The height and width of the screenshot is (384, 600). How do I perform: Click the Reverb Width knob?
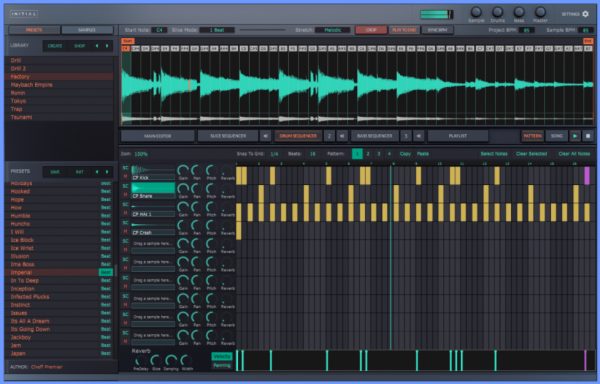[x=186, y=361]
